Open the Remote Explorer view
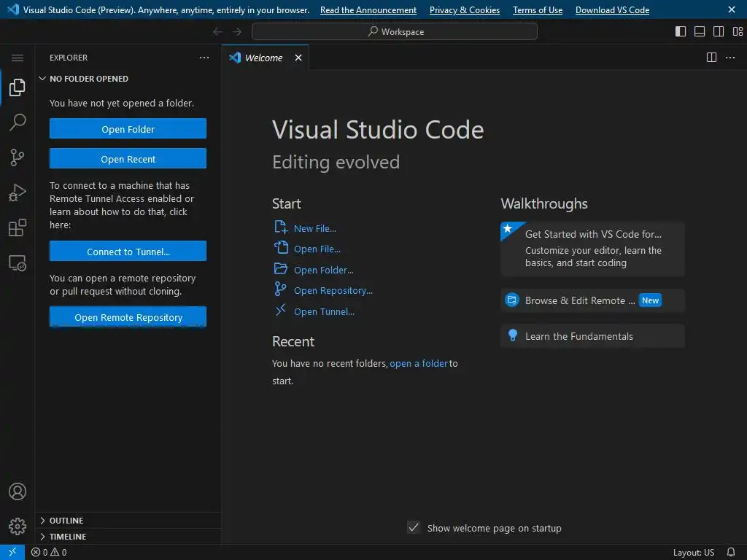747x560 pixels. 18,263
